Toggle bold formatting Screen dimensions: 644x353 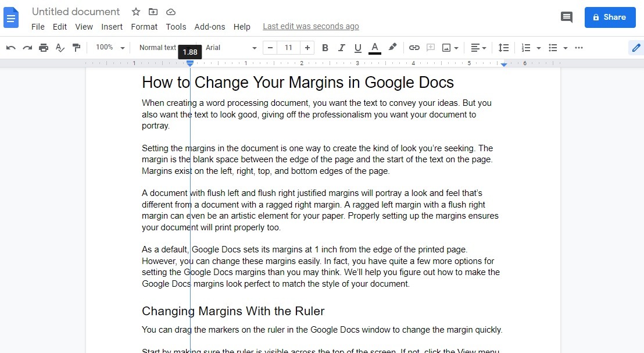[x=325, y=48]
